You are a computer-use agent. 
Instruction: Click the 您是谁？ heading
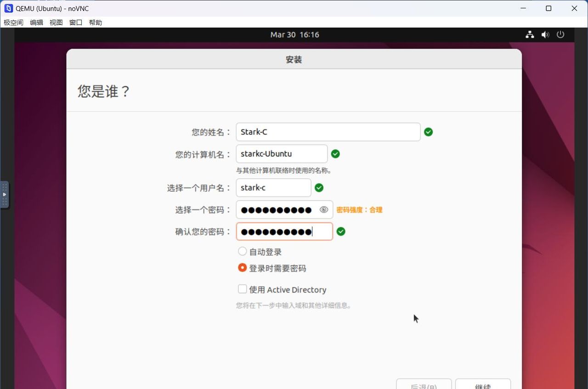104,91
